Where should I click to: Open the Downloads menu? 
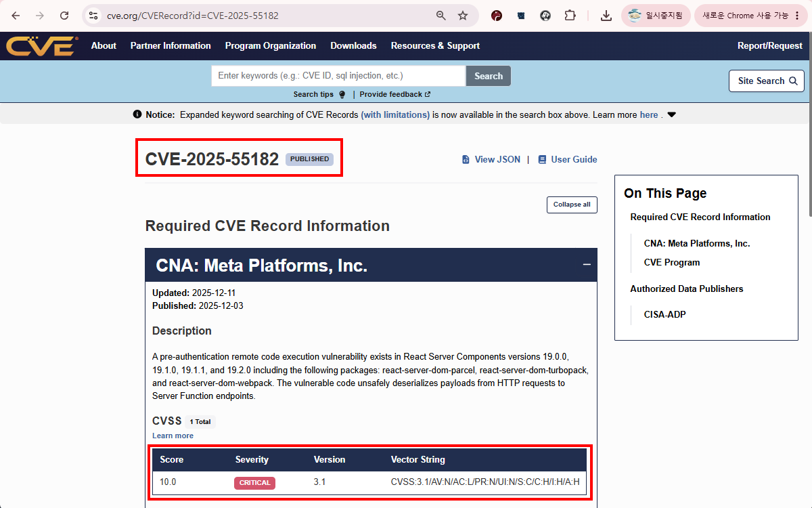pos(353,46)
